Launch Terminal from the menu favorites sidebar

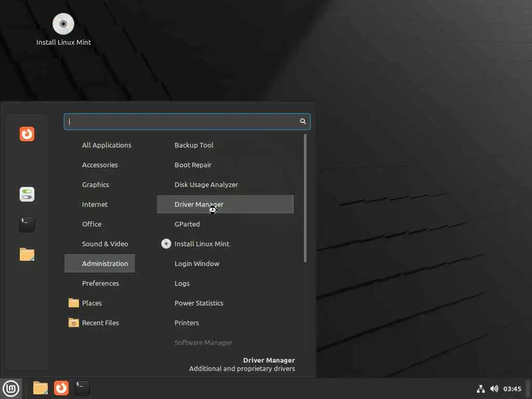[x=27, y=224]
